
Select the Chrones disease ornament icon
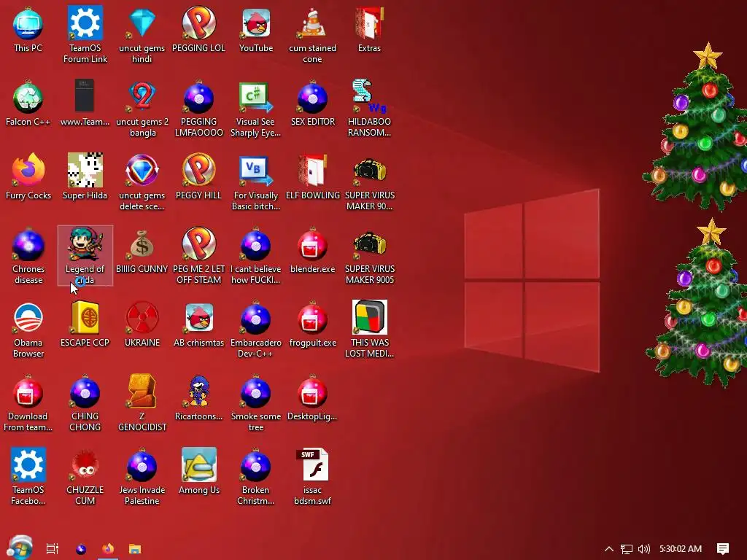28,256
